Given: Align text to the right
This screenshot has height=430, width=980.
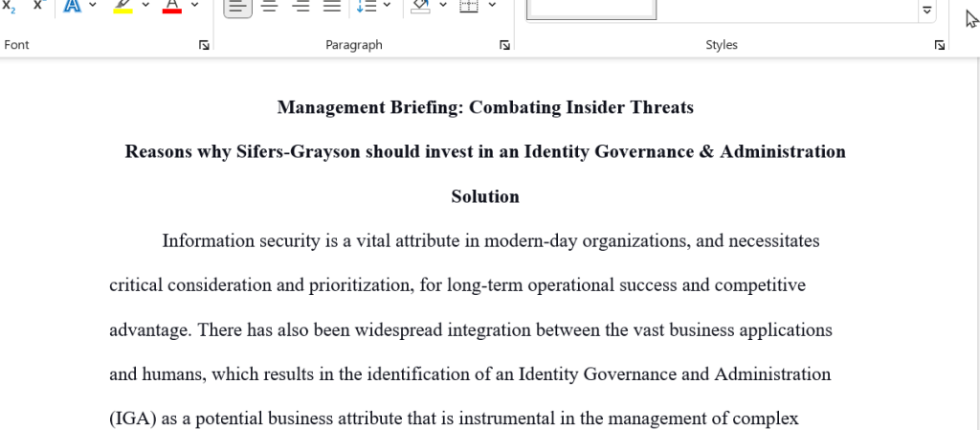Looking at the screenshot, I should [x=301, y=7].
